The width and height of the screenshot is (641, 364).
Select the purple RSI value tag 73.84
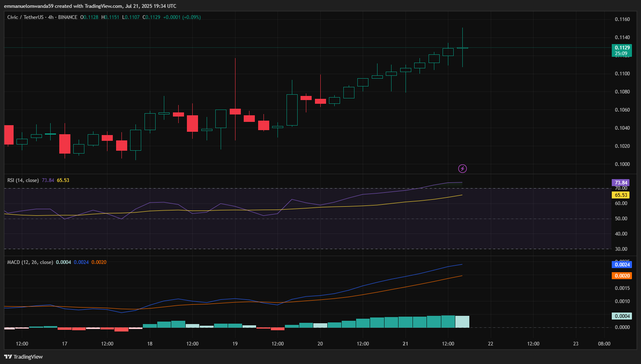tap(620, 183)
